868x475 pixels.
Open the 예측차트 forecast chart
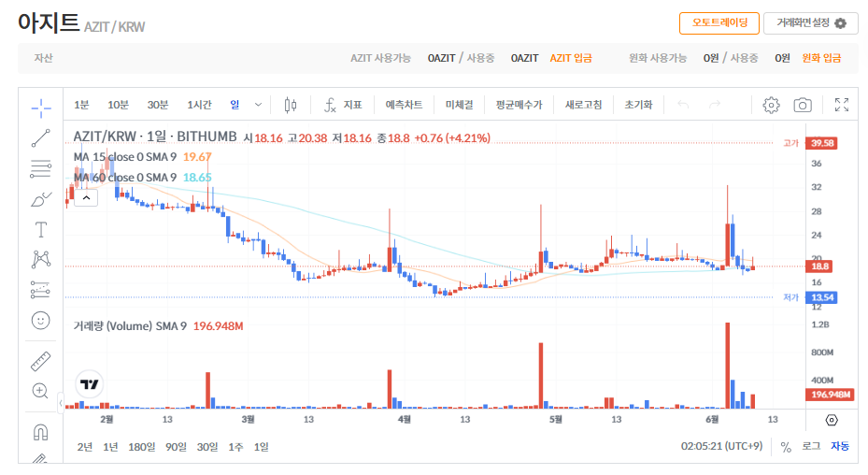(405, 105)
